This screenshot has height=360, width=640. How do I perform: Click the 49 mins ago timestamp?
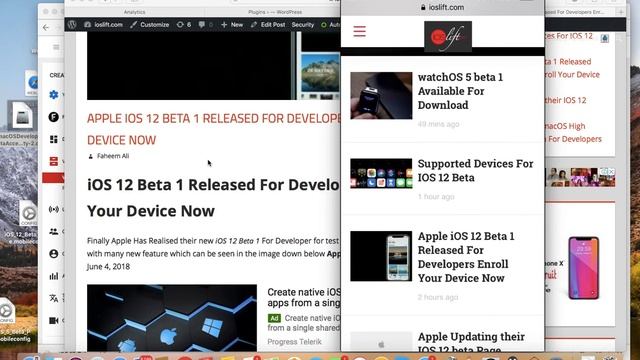tap(438, 124)
